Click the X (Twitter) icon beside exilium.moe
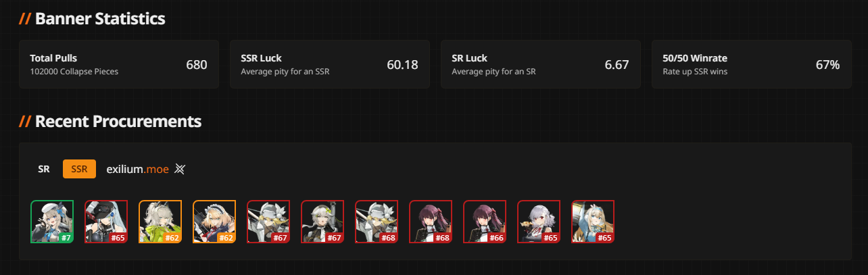Viewport: 868px width, 275px height. [180, 169]
